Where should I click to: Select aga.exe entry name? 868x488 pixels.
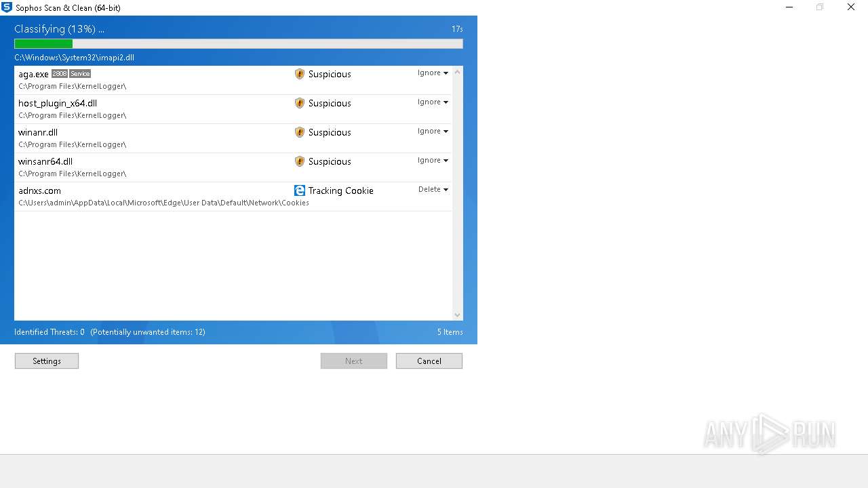[x=33, y=74]
